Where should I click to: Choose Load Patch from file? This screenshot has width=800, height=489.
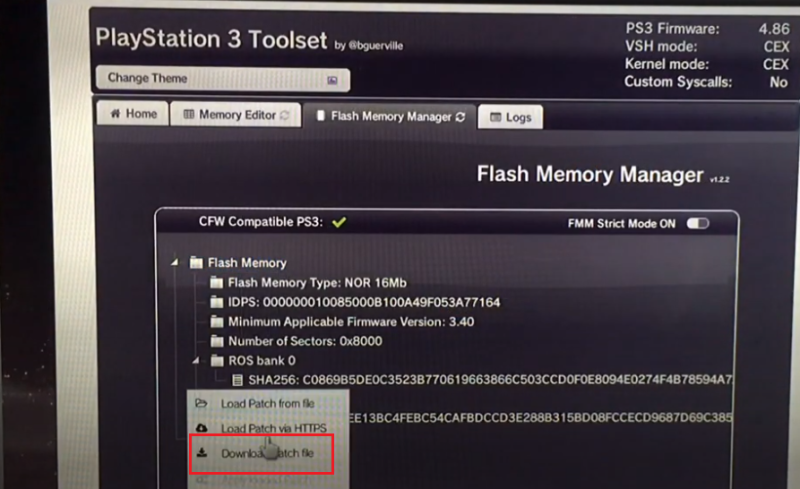point(267,404)
